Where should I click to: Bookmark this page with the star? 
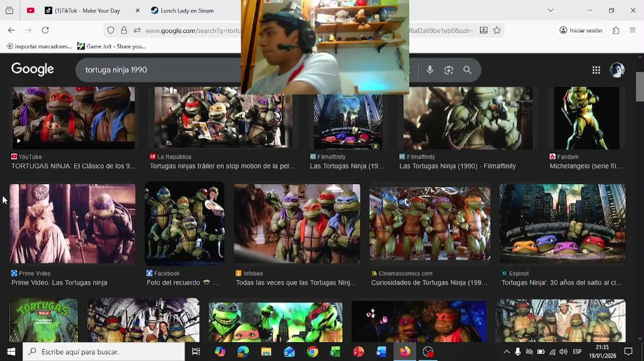click(497, 31)
